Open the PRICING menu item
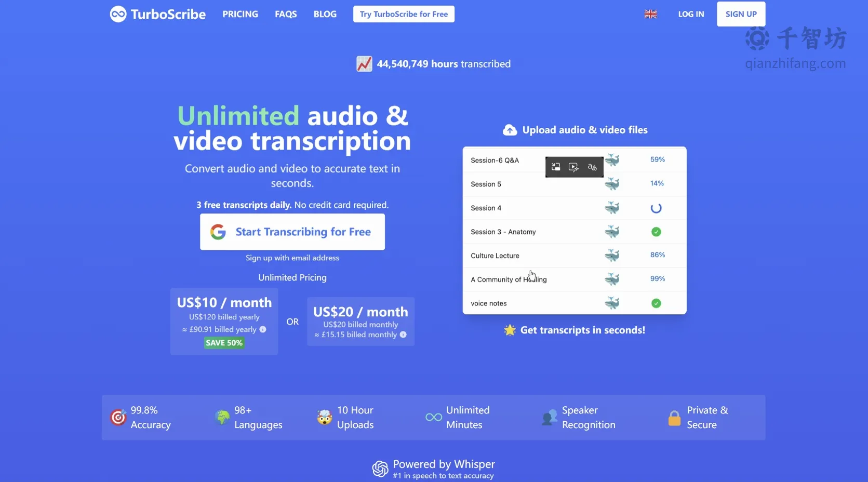The image size is (868, 482). [240, 14]
